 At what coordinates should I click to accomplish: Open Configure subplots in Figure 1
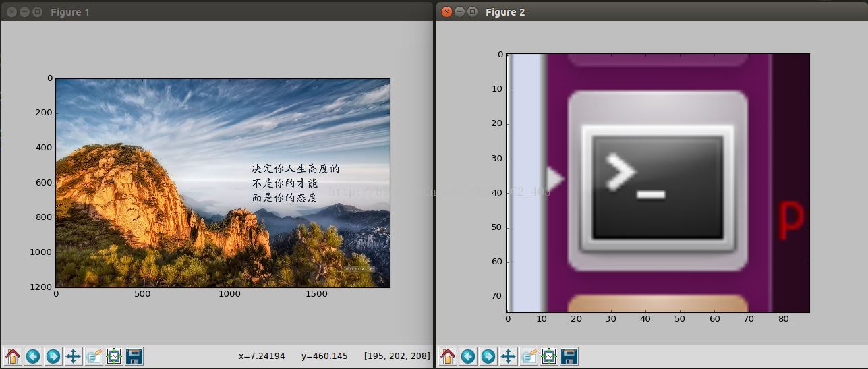[x=114, y=356]
